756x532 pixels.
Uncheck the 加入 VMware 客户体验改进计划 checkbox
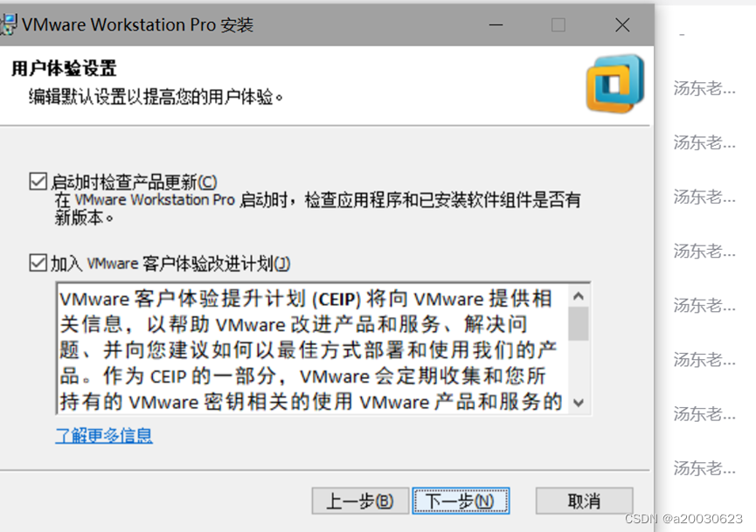38,263
